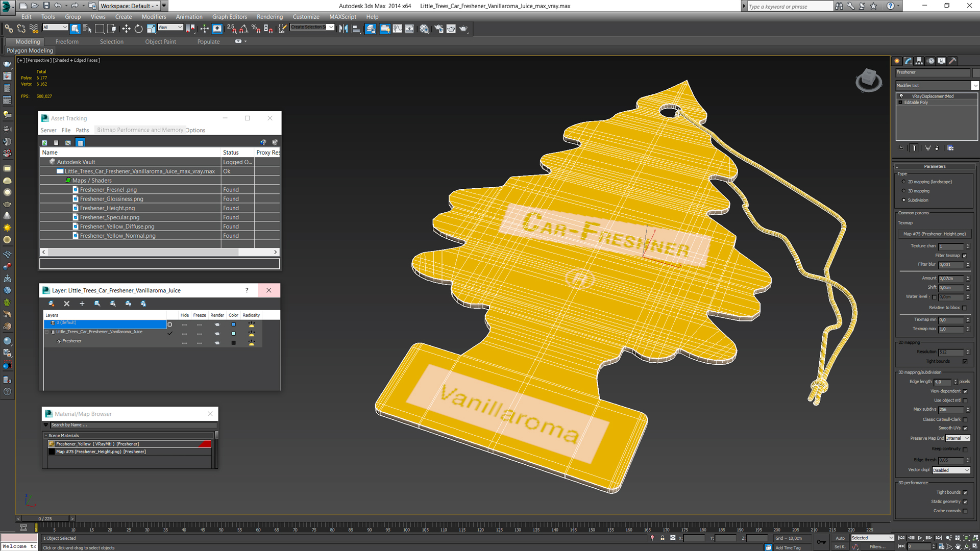Click color swatch of 0 (default) layer
Image resolution: width=980 pixels, height=551 pixels.
click(x=233, y=324)
